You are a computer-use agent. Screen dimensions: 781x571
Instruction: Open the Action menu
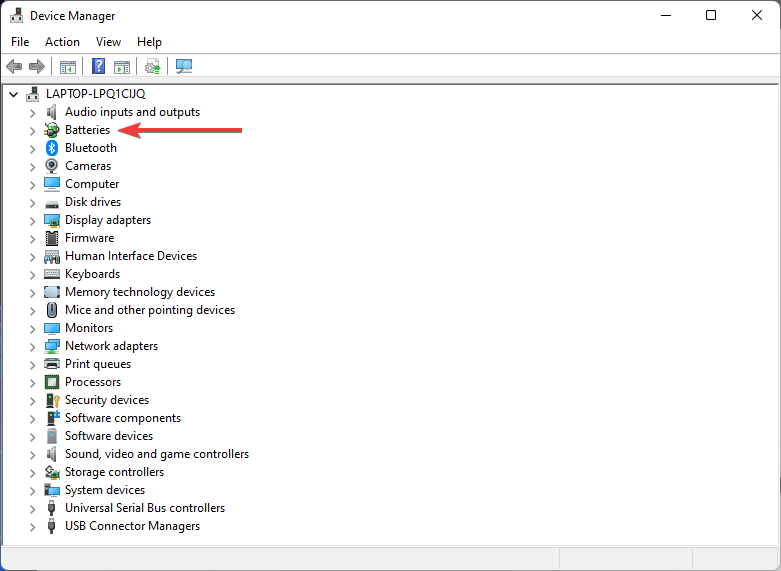click(62, 42)
